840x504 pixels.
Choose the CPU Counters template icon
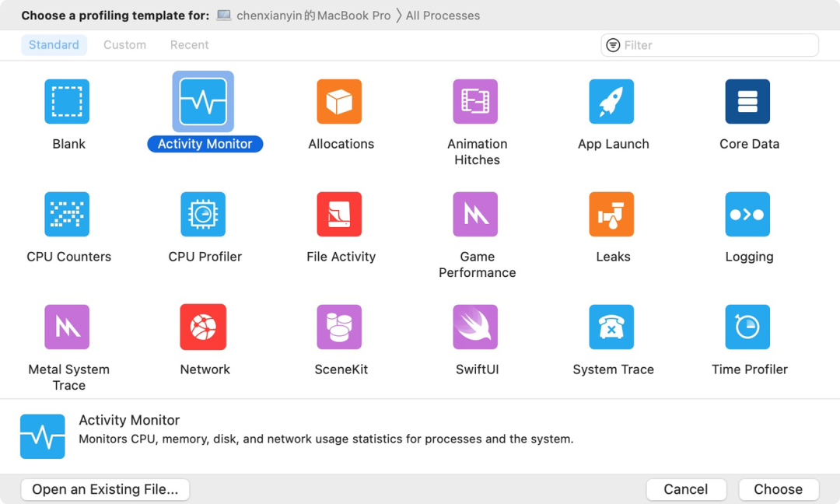pyautogui.click(x=67, y=214)
